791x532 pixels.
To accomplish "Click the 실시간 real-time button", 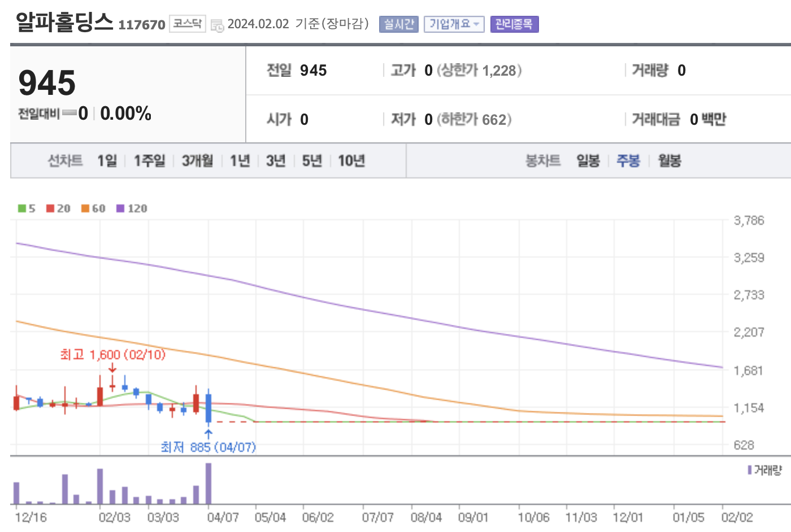I will point(399,24).
